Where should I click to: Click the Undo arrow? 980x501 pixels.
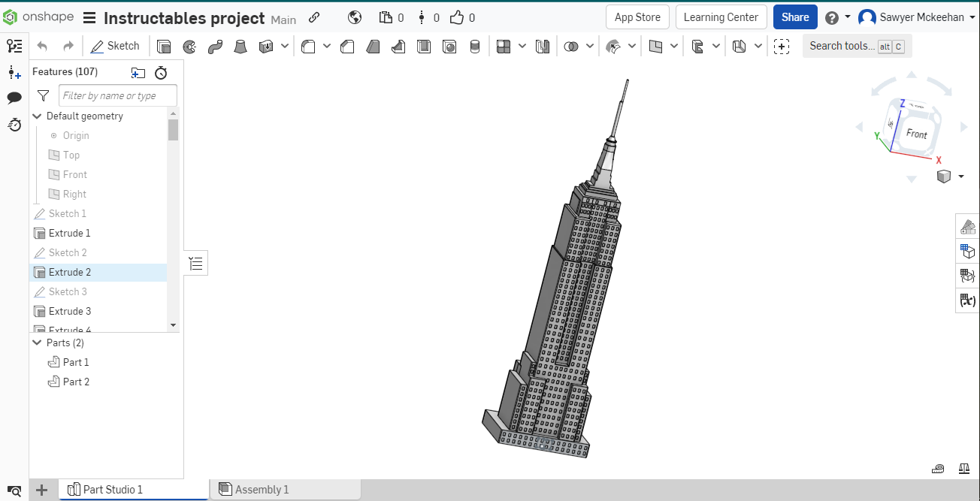42,47
